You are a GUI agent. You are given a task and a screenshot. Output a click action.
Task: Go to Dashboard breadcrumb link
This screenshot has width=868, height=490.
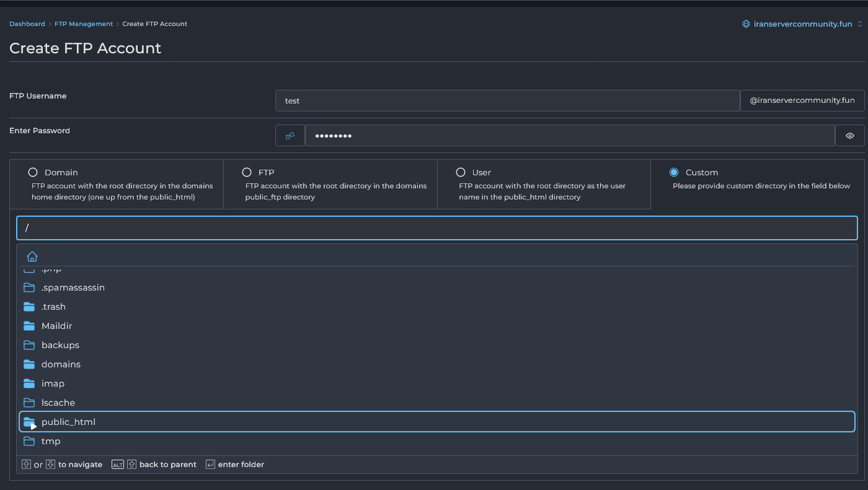[x=27, y=24]
